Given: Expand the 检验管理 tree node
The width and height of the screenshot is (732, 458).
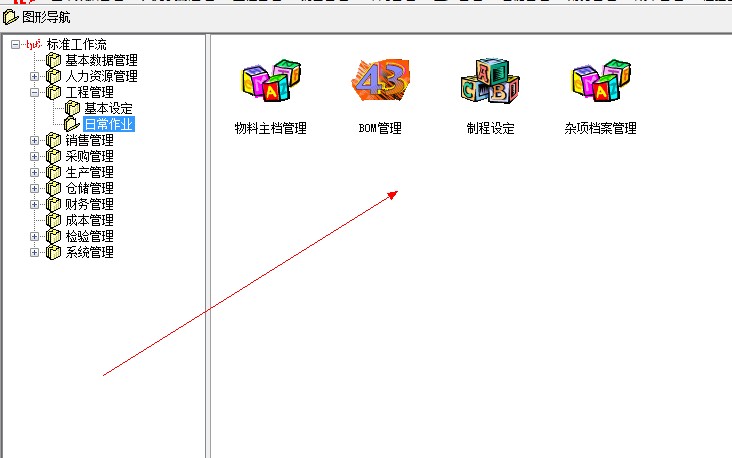Looking at the screenshot, I should pyautogui.click(x=34, y=236).
